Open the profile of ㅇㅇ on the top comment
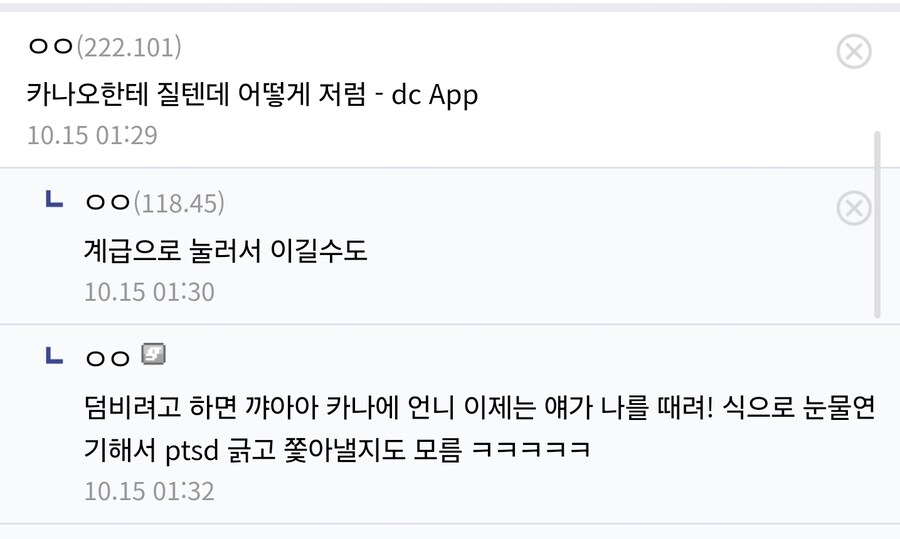This screenshot has width=900, height=539. pyautogui.click(x=50, y=46)
